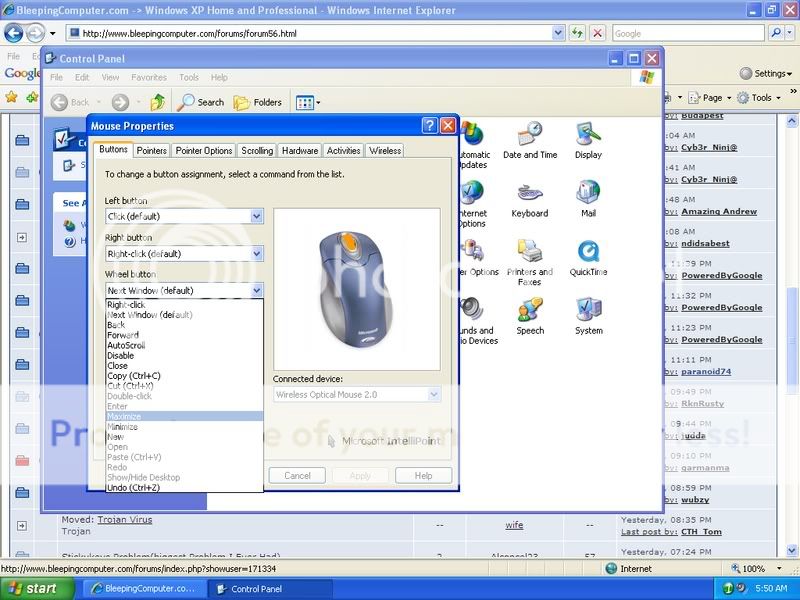Open the Speech control panel icon
The width and height of the screenshot is (800, 600).
(x=530, y=316)
